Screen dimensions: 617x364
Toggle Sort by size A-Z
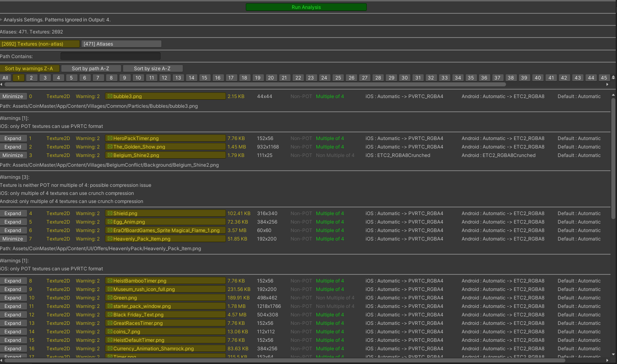click(153, 69)
